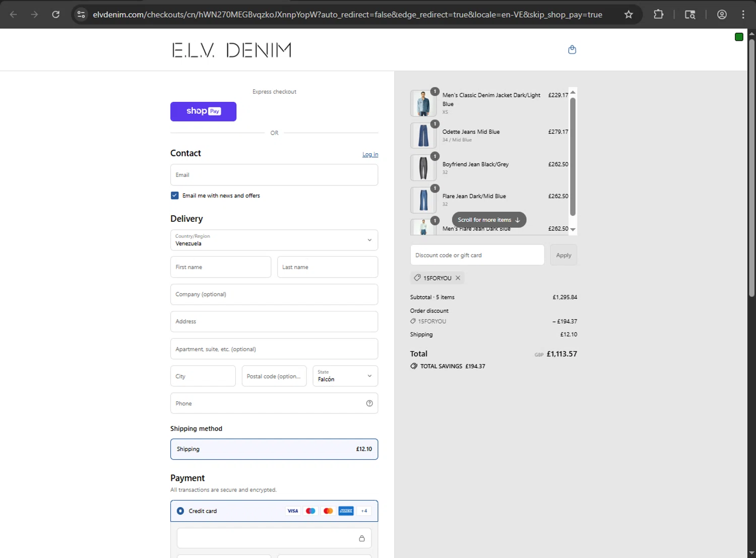This screenshot has width=756, height=558.
Task: Click the phone field help question icon
Action: coord(369,403)
